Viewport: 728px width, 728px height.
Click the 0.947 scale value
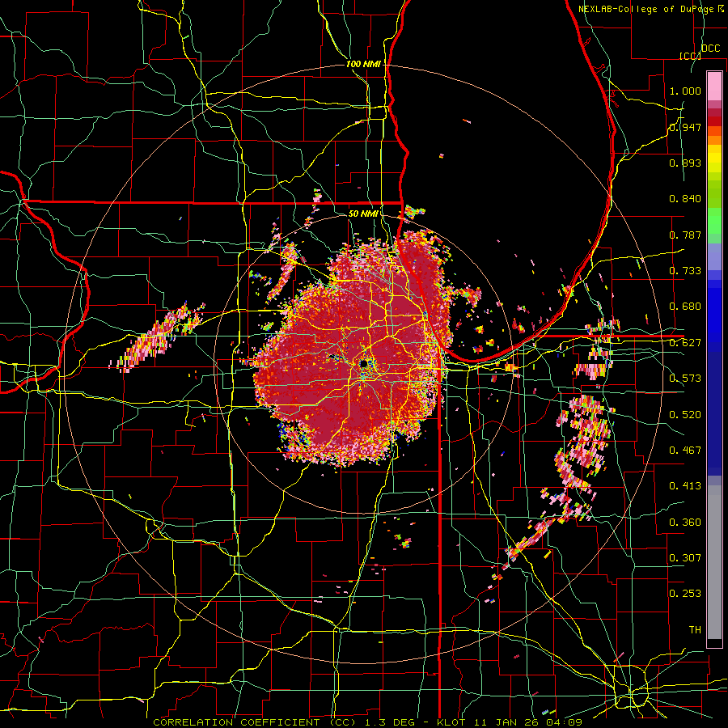point(685,127)
